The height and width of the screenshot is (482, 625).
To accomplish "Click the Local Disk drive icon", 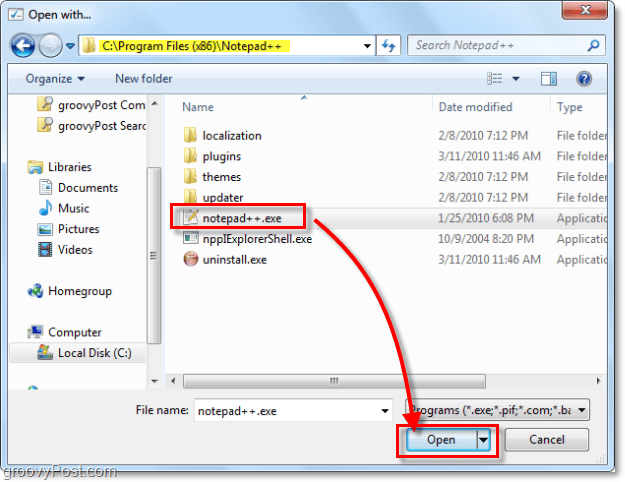I will pyautogui.click(x=45, y=352).
